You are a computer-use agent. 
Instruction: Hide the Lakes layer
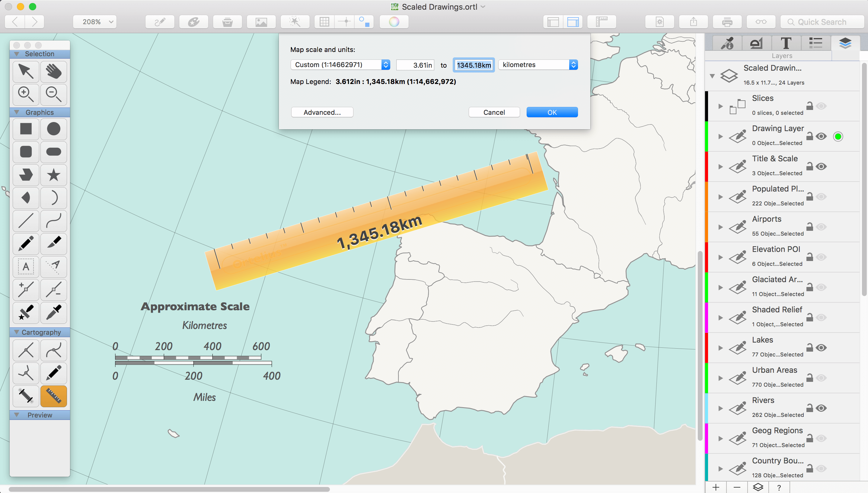pos(821,348)
